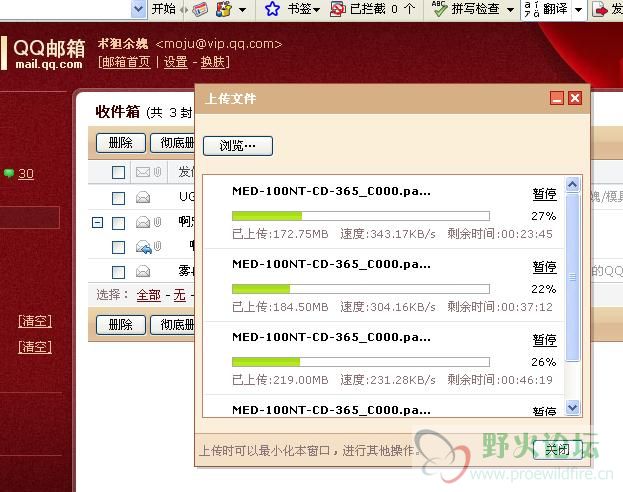Click text 速度:343.17KB/s

click(388, 234)
